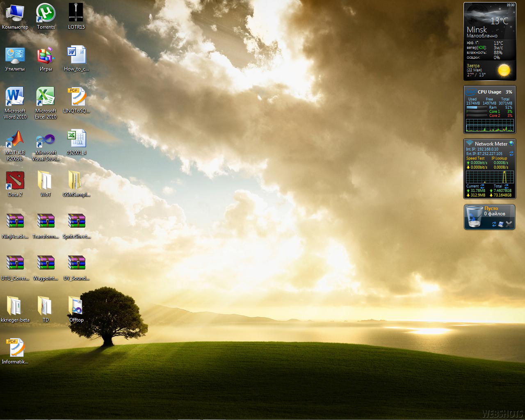Click the recycle bin gadget's X button
This screenshot has width=525, height=420.
pos(509,224)
